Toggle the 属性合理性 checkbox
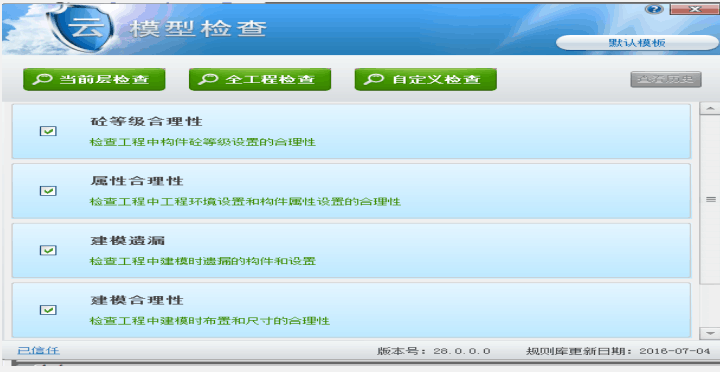 [x=48, y=191]
